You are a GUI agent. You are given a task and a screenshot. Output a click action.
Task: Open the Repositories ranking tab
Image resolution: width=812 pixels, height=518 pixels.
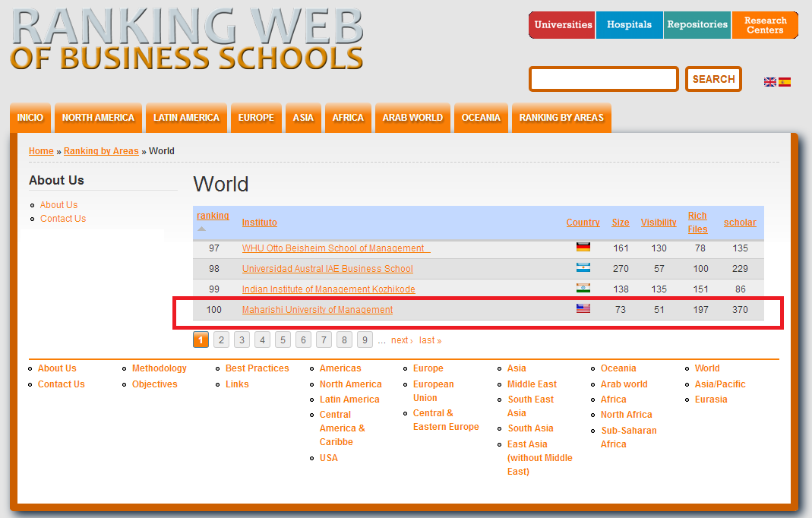(697, 25)
